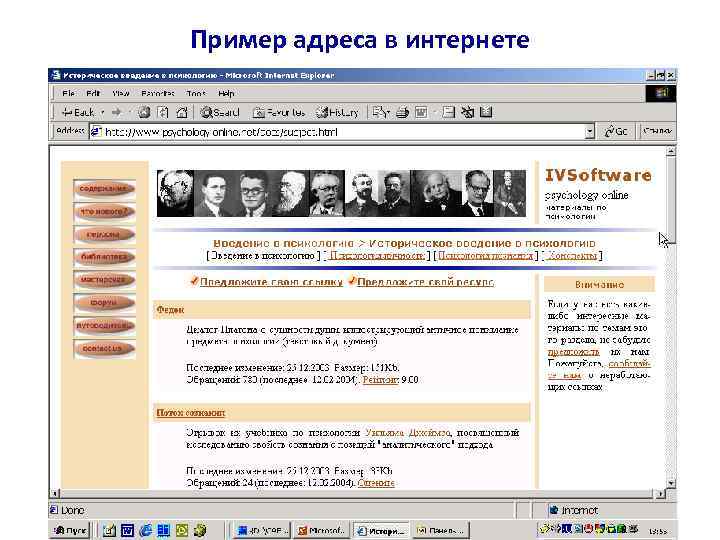Screen dimensions: 720x540
Task: Click the 'содержание' sidebar oval button
Action: (x=104, y=189)
